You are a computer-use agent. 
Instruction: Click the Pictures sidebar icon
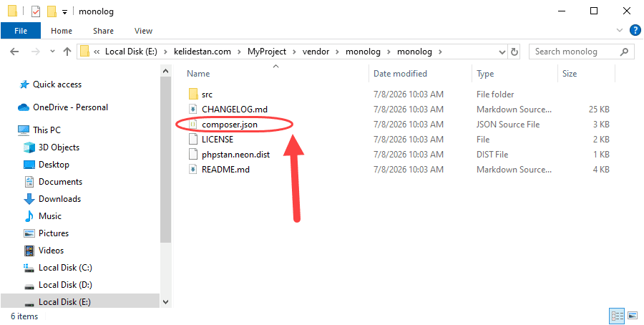click(x=29, y=233)
